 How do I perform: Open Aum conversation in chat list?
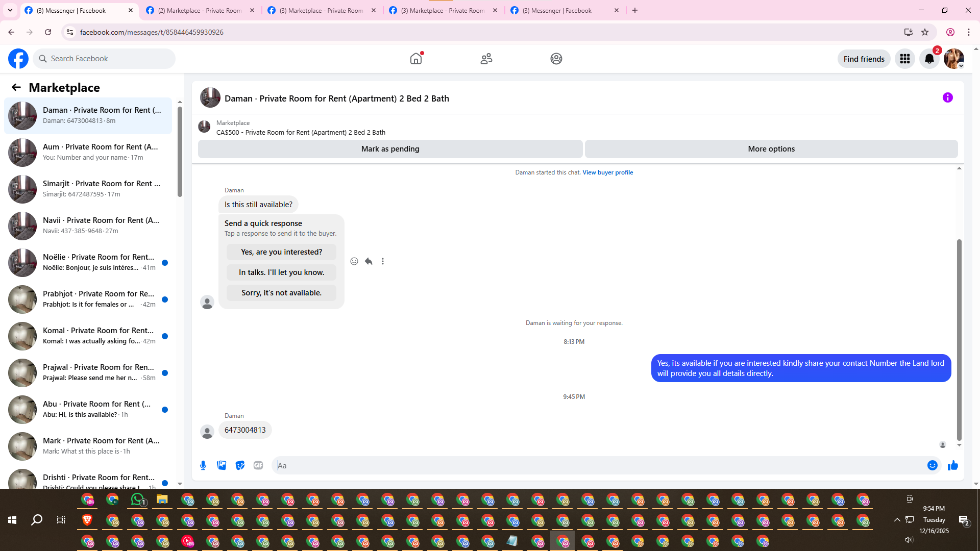coord(88,152)
